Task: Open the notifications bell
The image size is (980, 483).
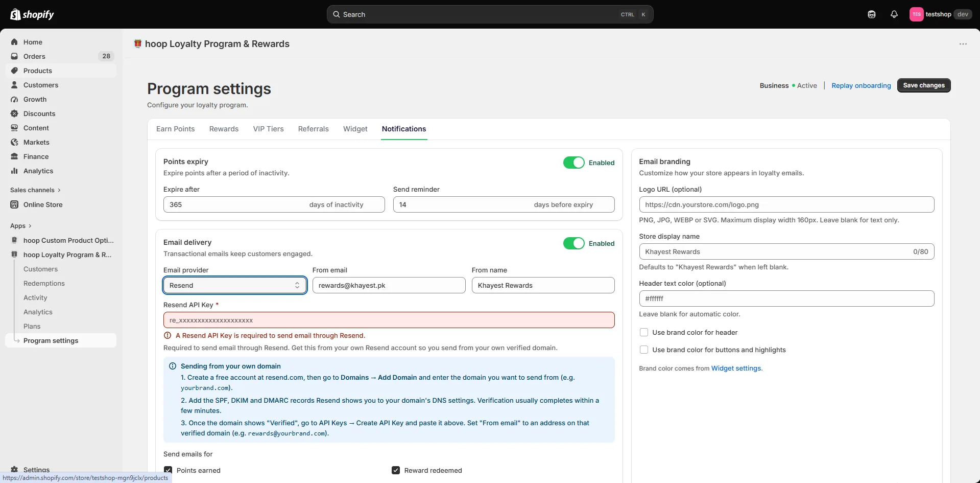Action: pos(894,14)
